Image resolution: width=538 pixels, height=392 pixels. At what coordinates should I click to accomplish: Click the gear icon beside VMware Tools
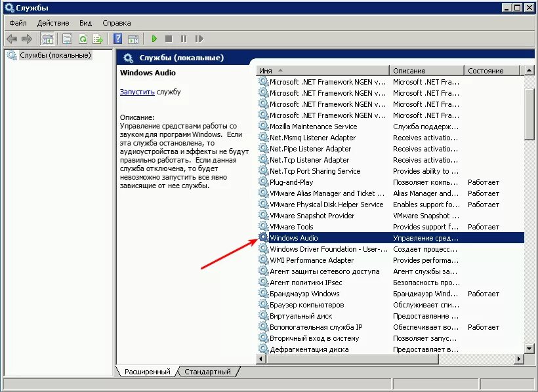263,226
